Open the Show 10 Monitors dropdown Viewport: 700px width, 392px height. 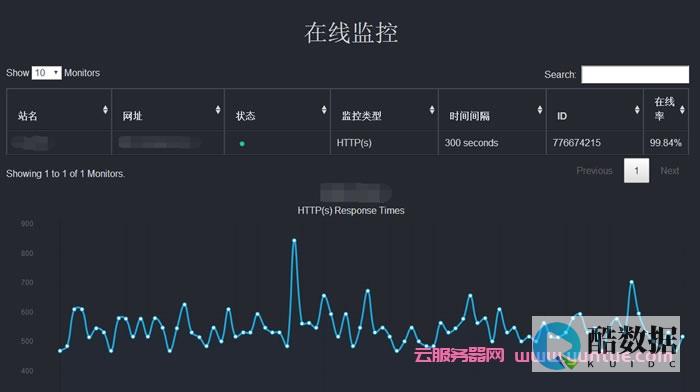click(46, 73)
